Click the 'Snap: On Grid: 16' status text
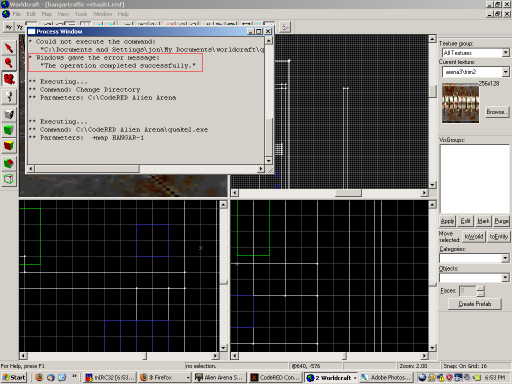Image resolution: width=512 pixels, height=384 pixels. pos(465,366)
